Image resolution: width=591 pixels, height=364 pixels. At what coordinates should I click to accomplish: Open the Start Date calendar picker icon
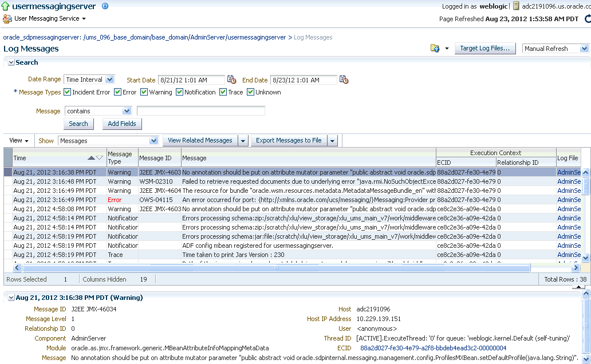click(231, 80)
